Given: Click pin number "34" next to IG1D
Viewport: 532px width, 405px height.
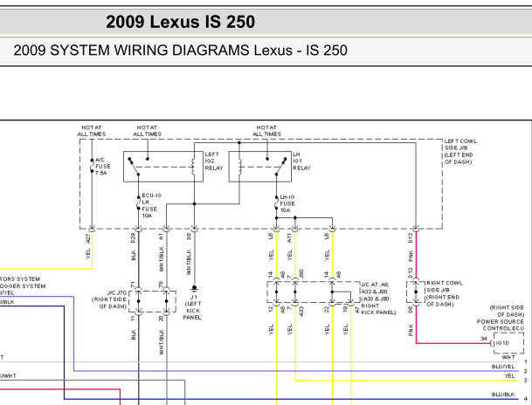Looking at the screenshot, I should (484, 339).
